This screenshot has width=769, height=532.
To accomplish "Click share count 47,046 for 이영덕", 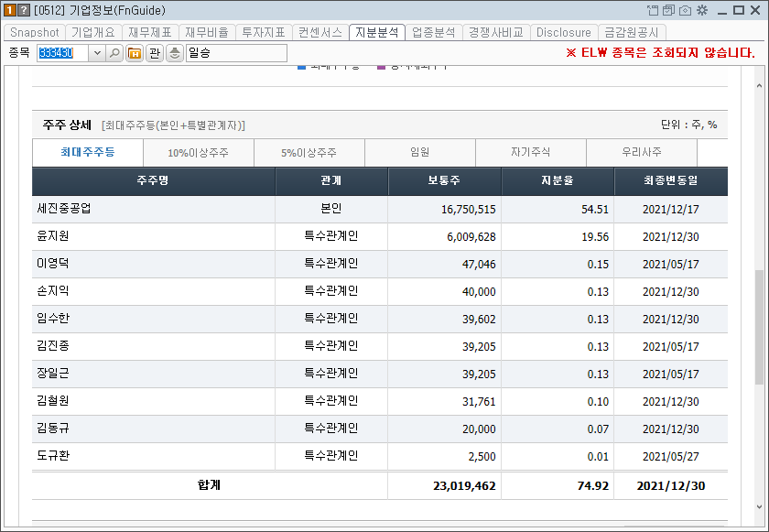I will pos(479,265).
